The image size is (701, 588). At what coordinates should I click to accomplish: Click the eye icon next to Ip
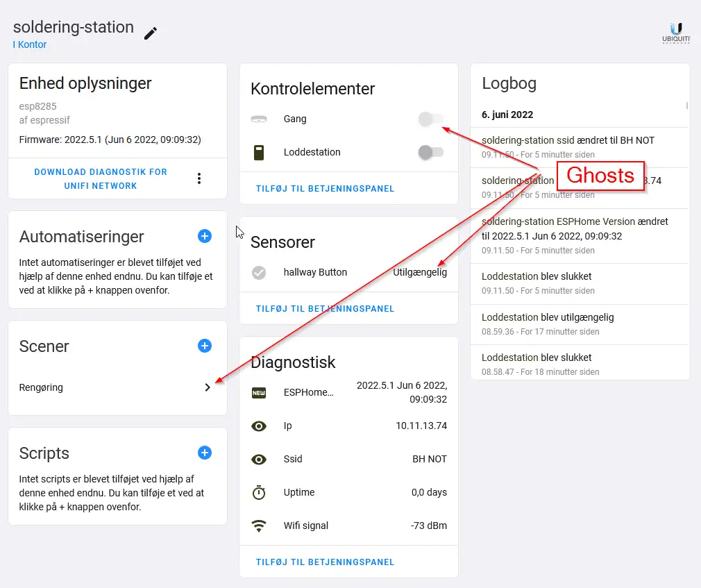(259, 426)
